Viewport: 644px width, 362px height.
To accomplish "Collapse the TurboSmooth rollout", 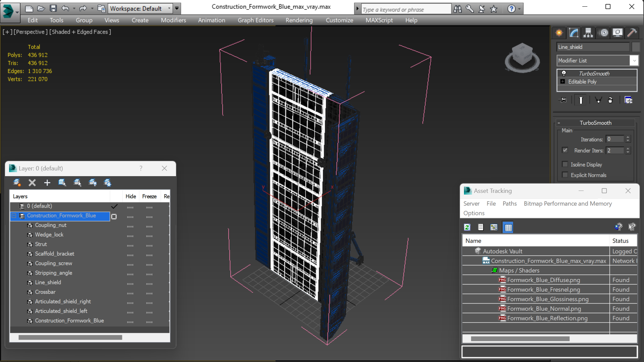I will click(559, 123).
